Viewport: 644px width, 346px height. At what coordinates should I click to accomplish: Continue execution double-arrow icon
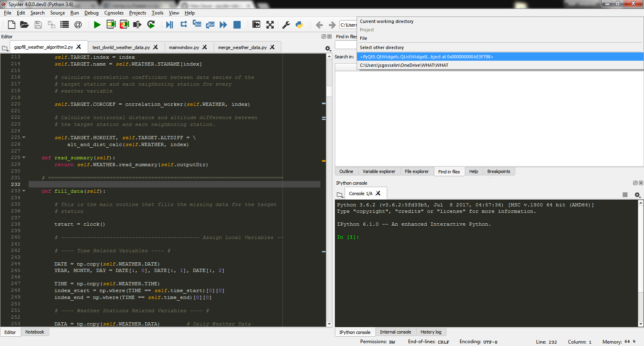pyautogui.click(x=223, y=25)
